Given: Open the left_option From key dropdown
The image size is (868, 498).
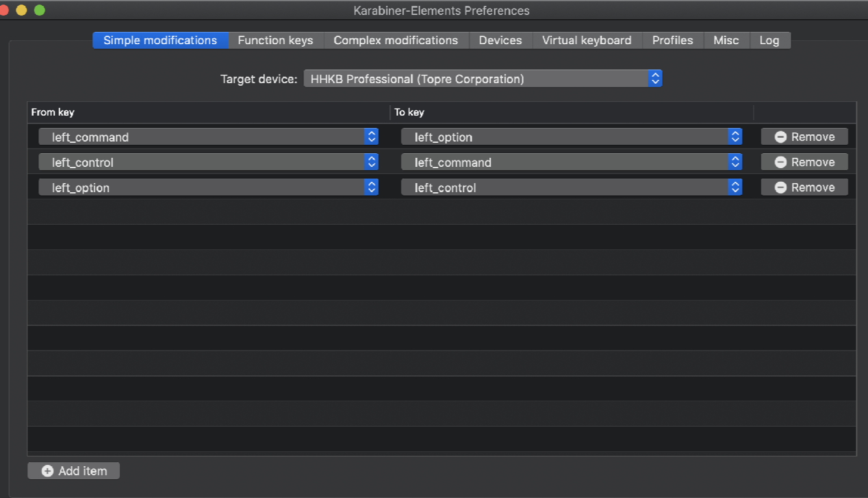Looking at the screenshot, I should coord(209,187).
